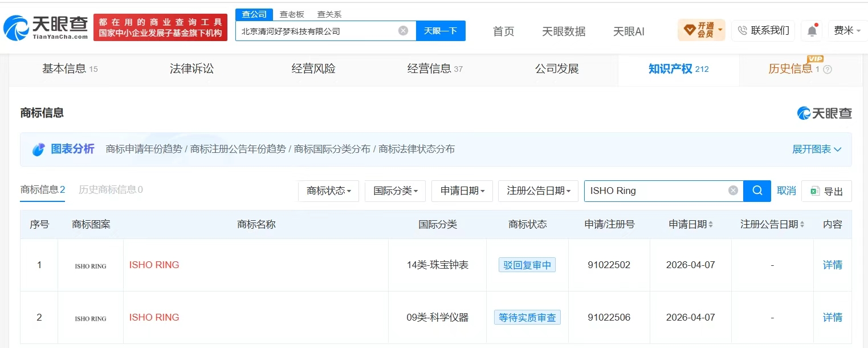Viewport: 868px width, 348px height.
Task: Open the 基本信息 tab
Action: point(70,69)
